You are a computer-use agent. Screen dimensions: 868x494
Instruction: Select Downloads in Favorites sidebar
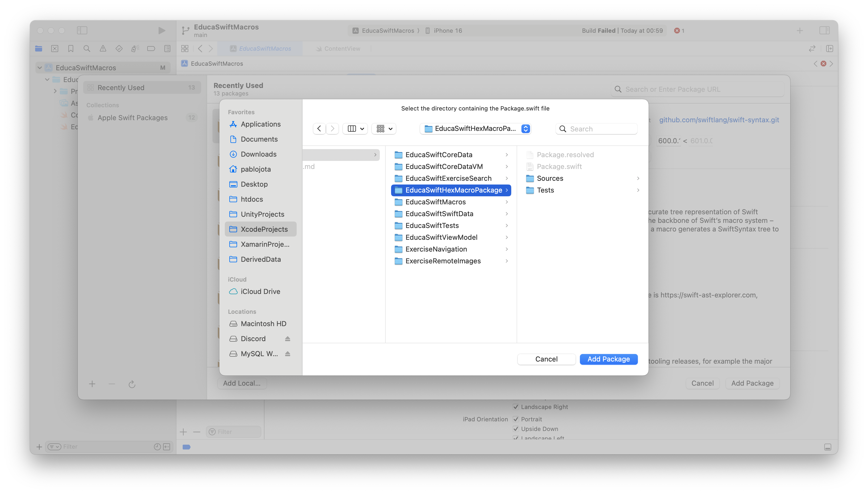coord(258,154)
